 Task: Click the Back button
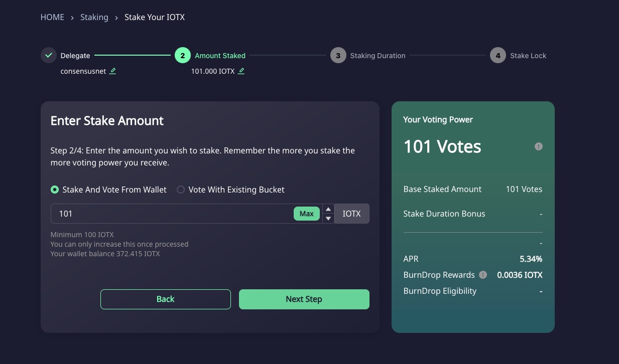click(166, 299)
